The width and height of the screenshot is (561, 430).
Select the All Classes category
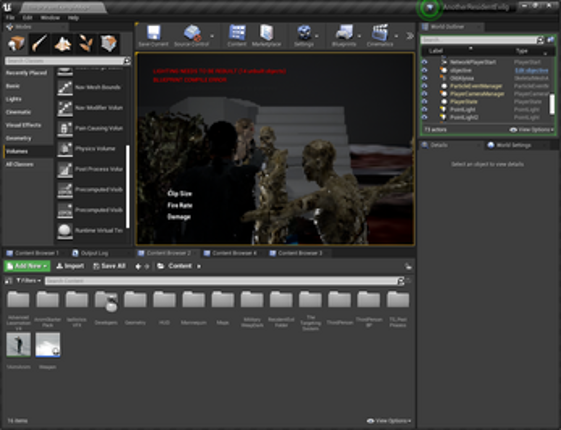(20, 165)
